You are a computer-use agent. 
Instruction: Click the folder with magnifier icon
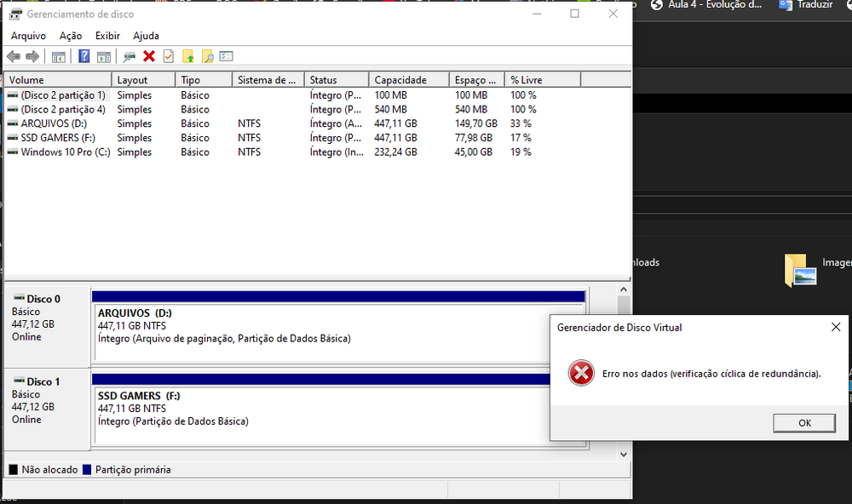207,57
